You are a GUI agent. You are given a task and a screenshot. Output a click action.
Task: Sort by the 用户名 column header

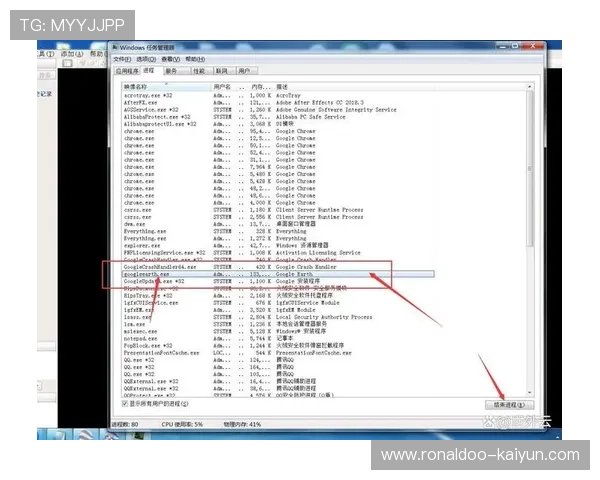pos(223,87)
